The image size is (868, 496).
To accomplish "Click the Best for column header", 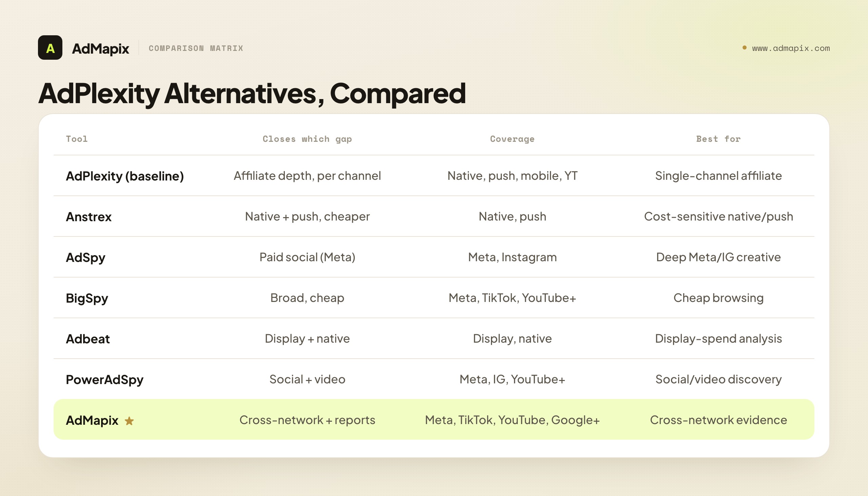I will click(718, 139).
